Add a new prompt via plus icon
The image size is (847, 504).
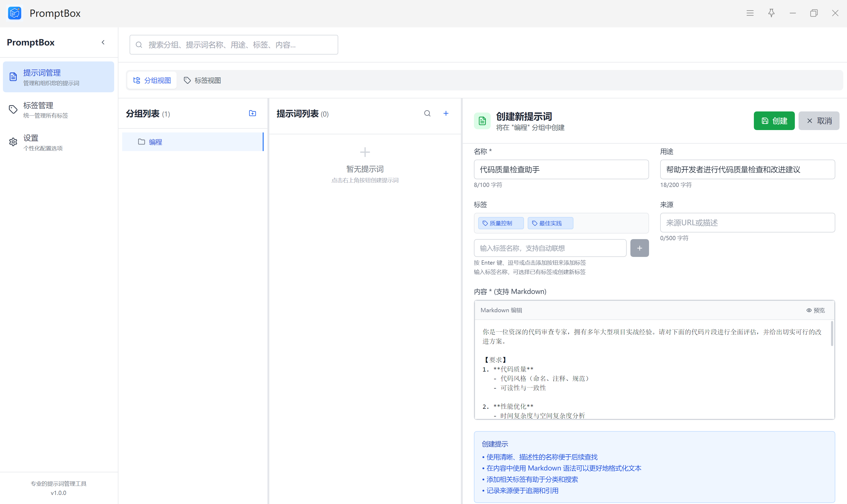[446, 114]
